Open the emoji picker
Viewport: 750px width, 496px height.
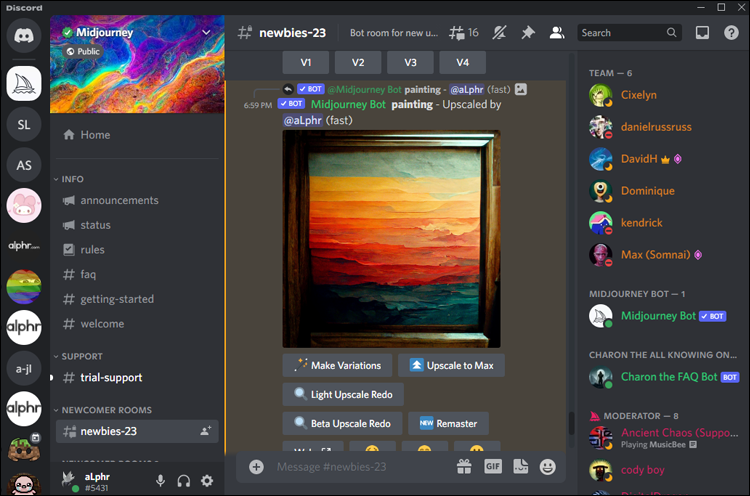click(548, 467)
